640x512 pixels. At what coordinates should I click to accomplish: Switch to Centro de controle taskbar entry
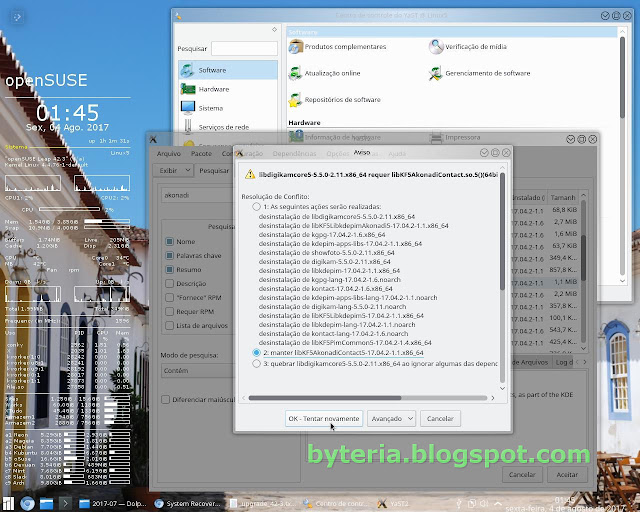coord(336,504)
